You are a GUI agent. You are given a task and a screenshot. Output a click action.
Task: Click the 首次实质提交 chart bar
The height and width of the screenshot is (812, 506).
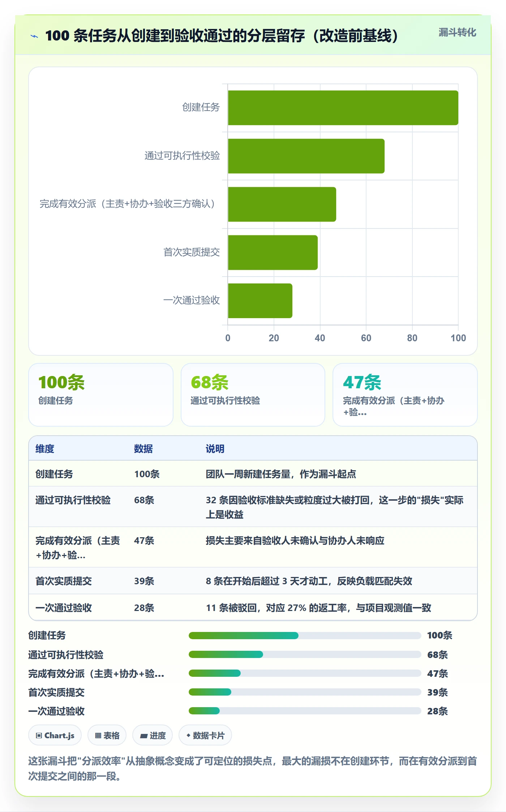[273, 253]
